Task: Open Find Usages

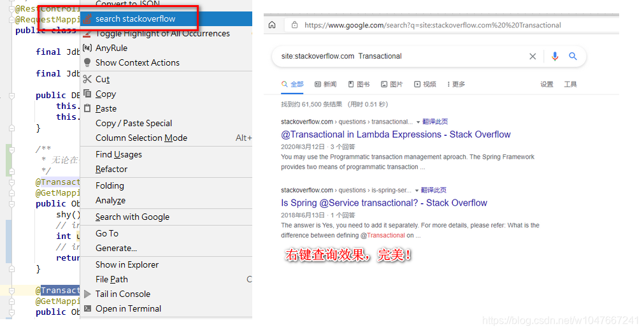Action: click(118, 154)
